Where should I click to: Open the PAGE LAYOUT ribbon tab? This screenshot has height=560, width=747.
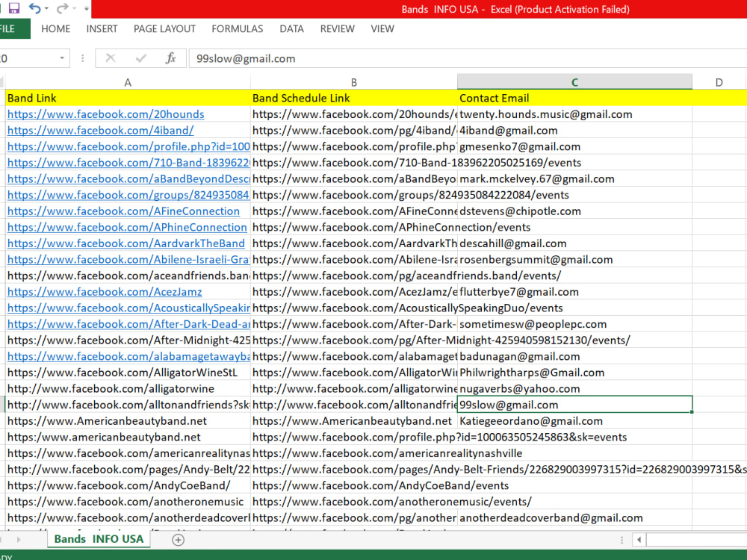[164, 28]
